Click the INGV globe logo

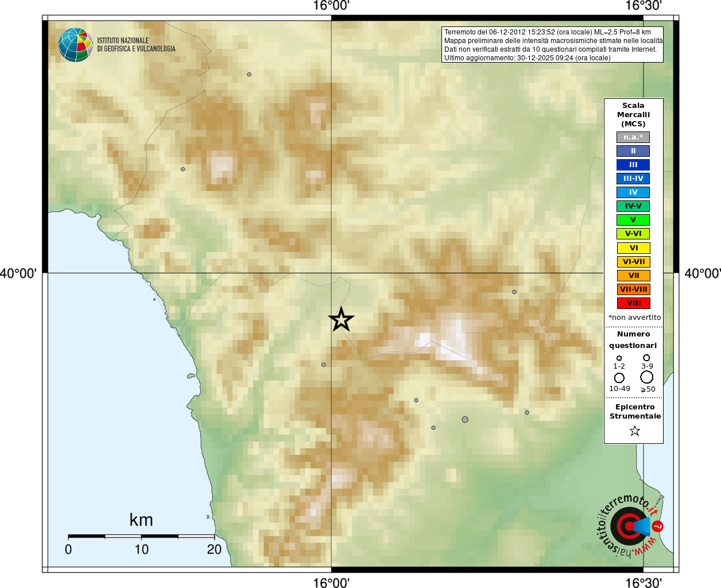75,45
